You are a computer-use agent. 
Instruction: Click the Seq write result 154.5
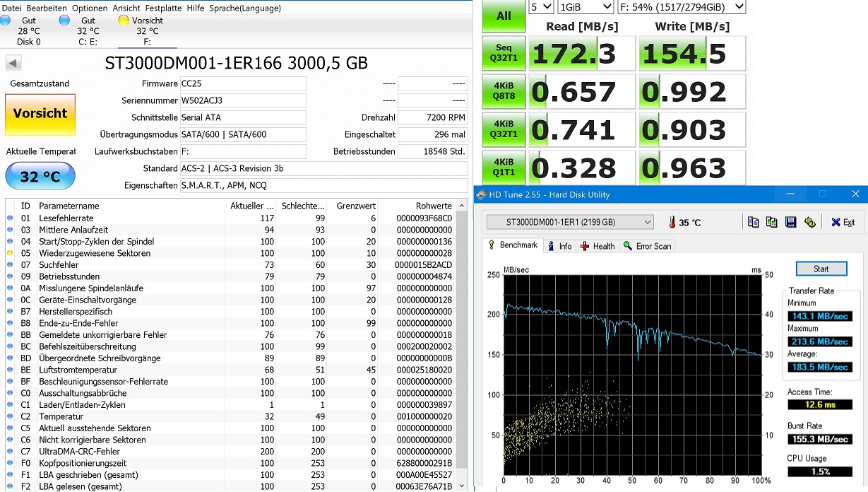[x=692, y=54]
